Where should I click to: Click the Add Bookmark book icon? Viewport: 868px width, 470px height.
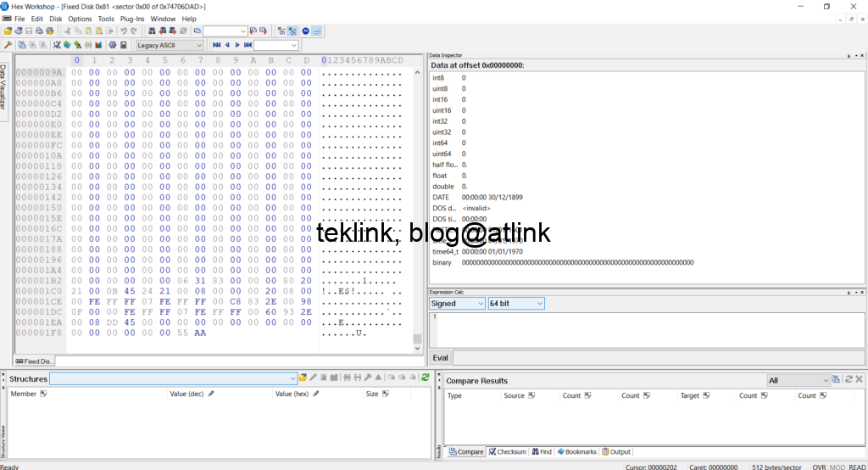(67, 45)
